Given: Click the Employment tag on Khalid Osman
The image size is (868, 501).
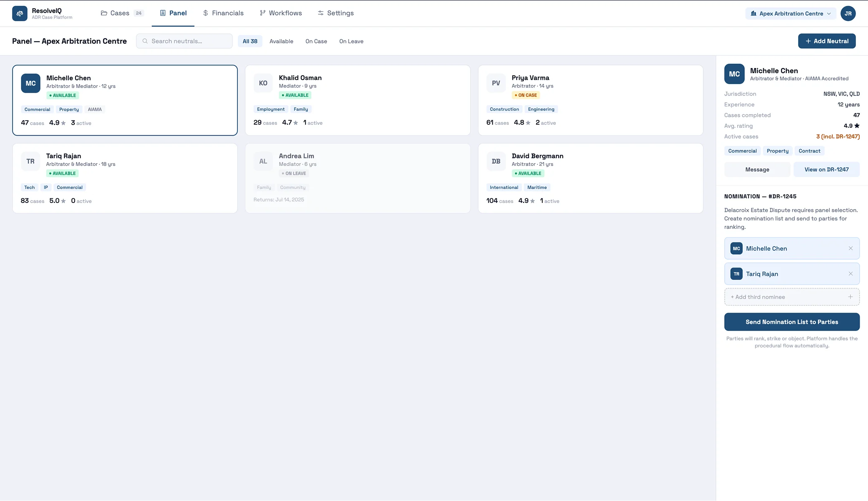Looking at the screenshot, I should [x=271, y=109].
